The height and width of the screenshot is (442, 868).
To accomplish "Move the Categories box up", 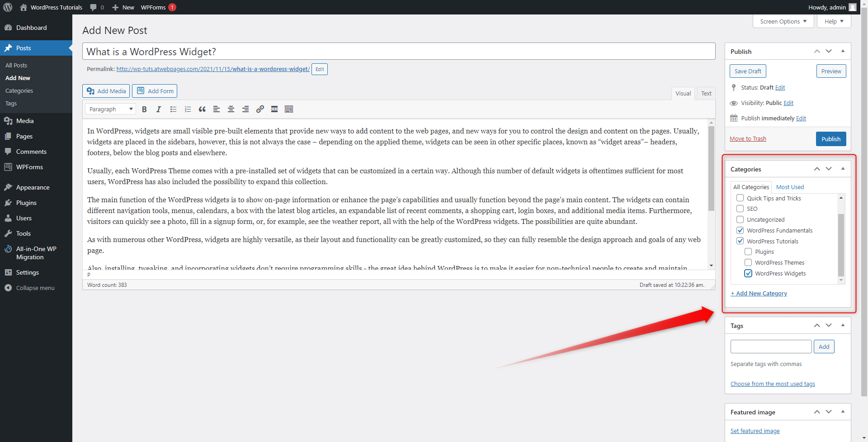I will tap(817, 169).
